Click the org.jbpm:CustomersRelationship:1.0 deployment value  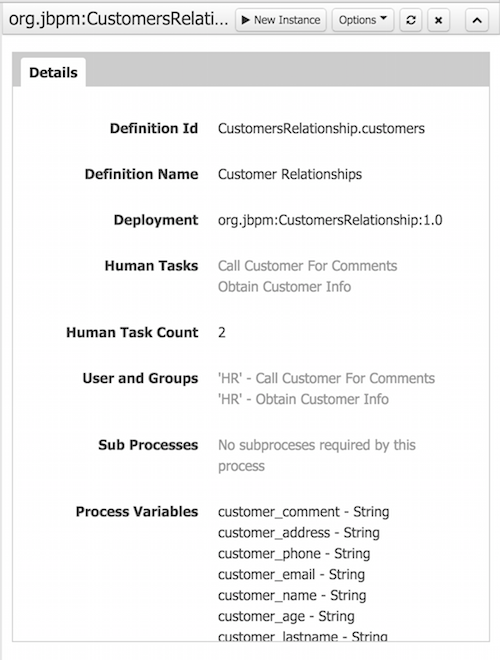[330, 220]
